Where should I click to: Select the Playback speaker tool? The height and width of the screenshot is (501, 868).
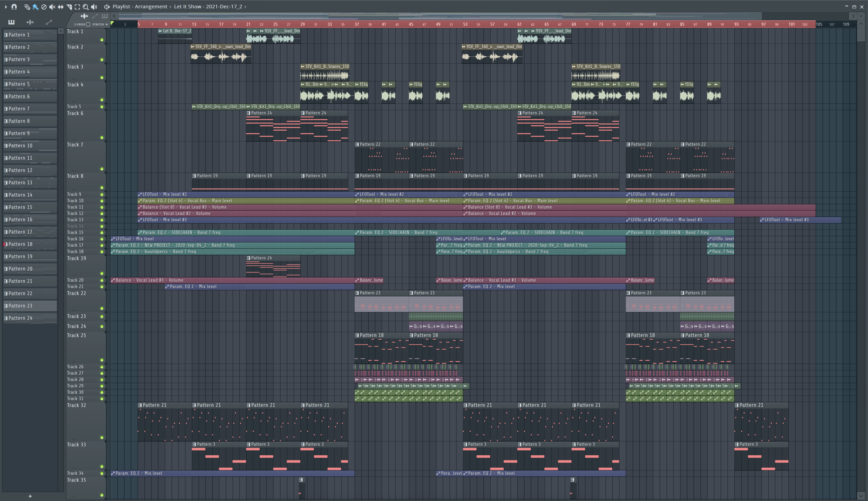(94, 7)
